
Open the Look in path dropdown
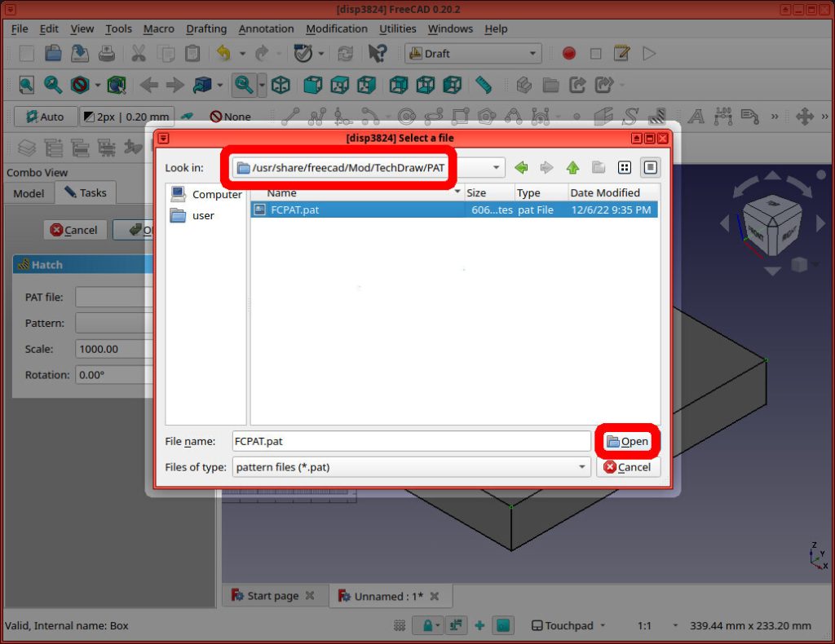coord(497,167)
